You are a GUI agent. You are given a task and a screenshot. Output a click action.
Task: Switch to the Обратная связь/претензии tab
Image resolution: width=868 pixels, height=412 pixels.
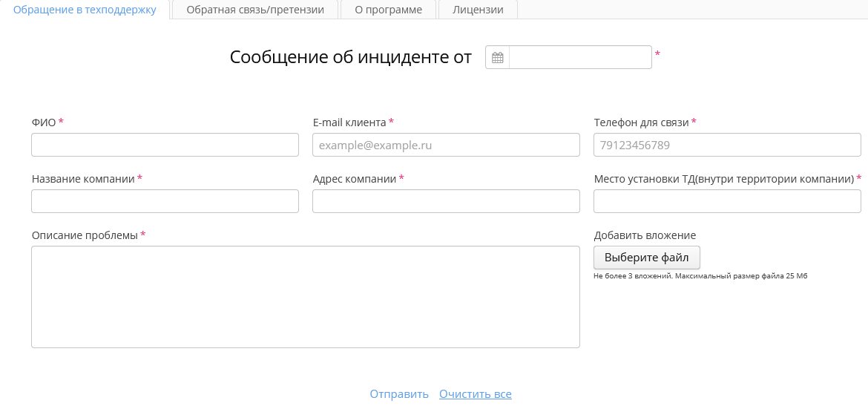[x=255, y=10]
